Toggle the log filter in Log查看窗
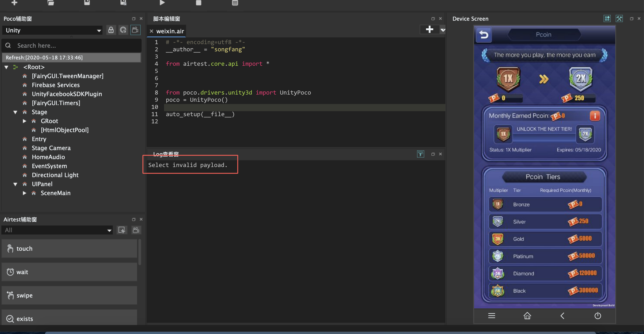The image size is (644, 334). (x=421, y=154)
